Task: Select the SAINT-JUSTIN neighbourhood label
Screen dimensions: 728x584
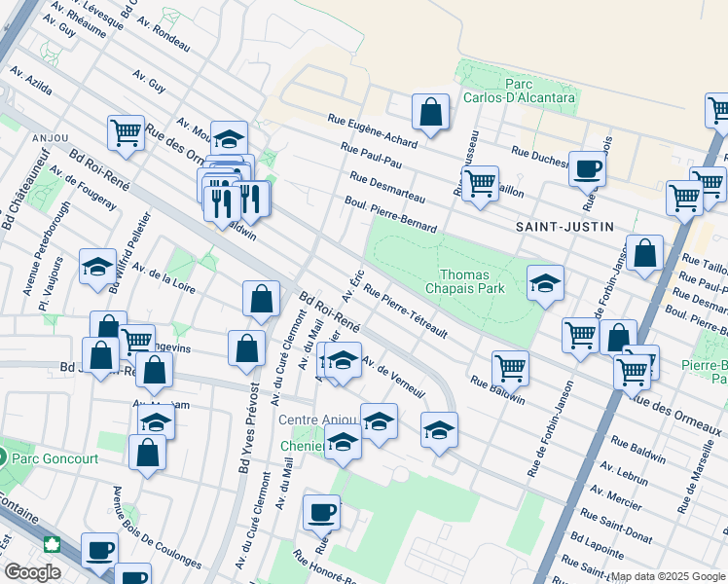Action: [565, 227]
